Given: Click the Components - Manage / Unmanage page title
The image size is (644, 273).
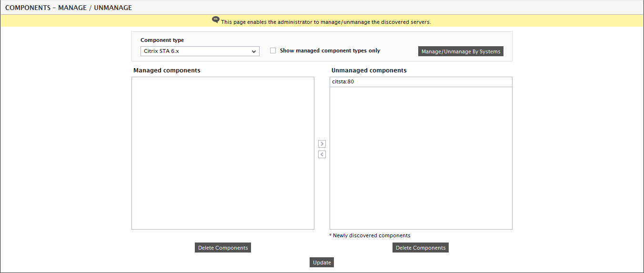Looking at the screenshot, I should pos(69,8).
